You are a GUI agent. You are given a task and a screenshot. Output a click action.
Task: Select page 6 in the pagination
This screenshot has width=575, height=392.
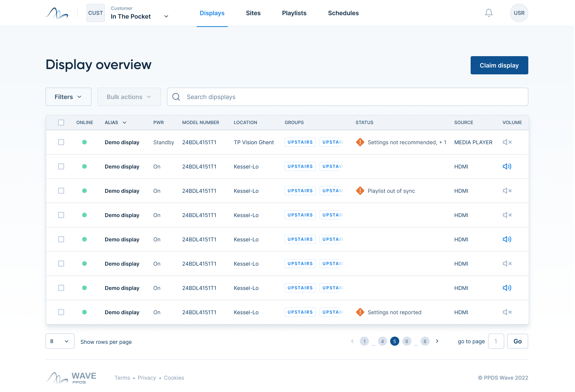[406, 341]
